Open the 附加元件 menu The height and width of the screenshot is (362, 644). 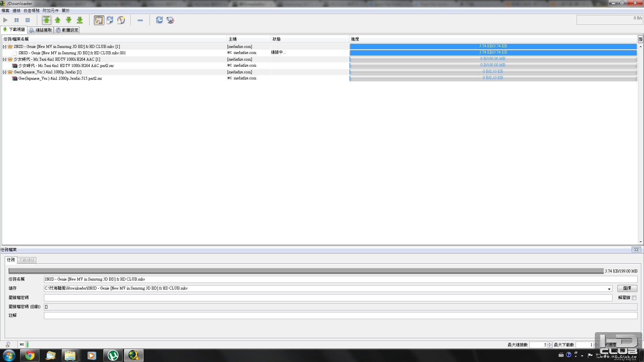[51, 11]
